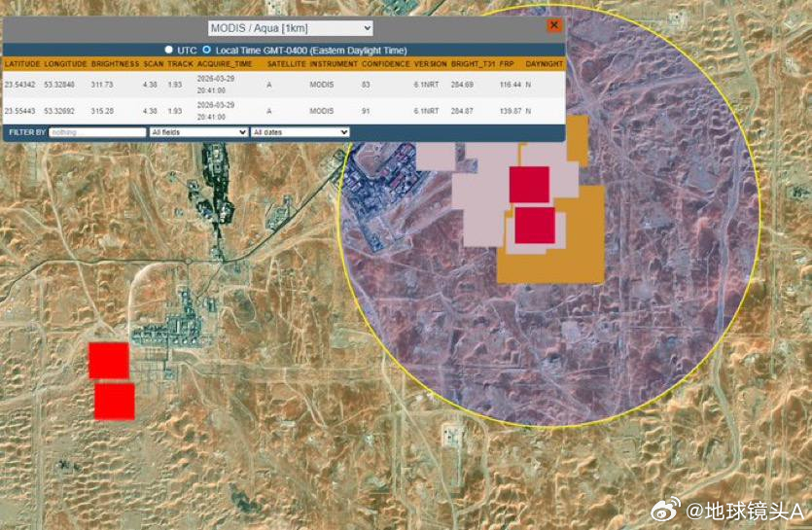Select brightness value 311.73
The width and height of the screenshot is (812, 530).
[x=102, y=85]
